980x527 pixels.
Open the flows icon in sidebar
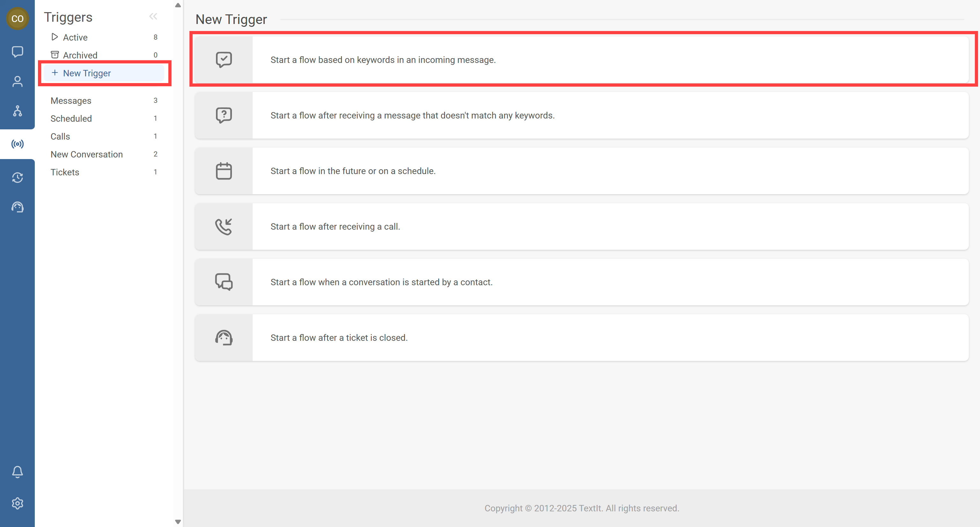pyautogui.click(x=17, y=111)
